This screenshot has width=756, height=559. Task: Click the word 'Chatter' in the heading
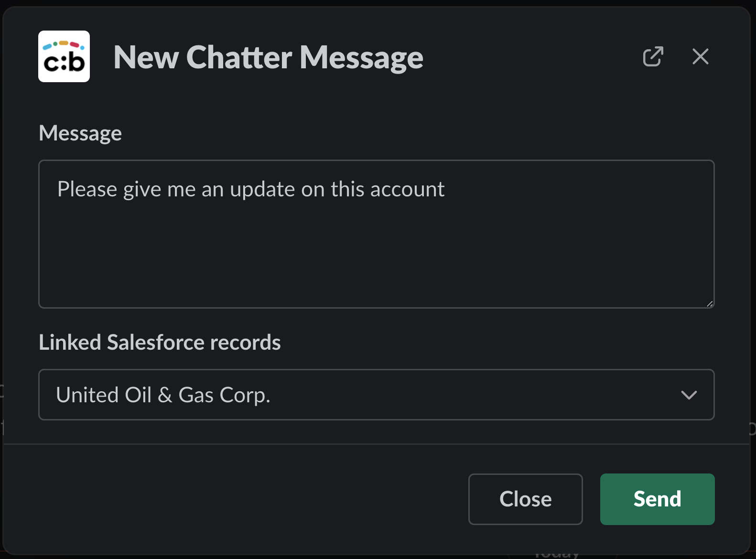tap(239, 57)
